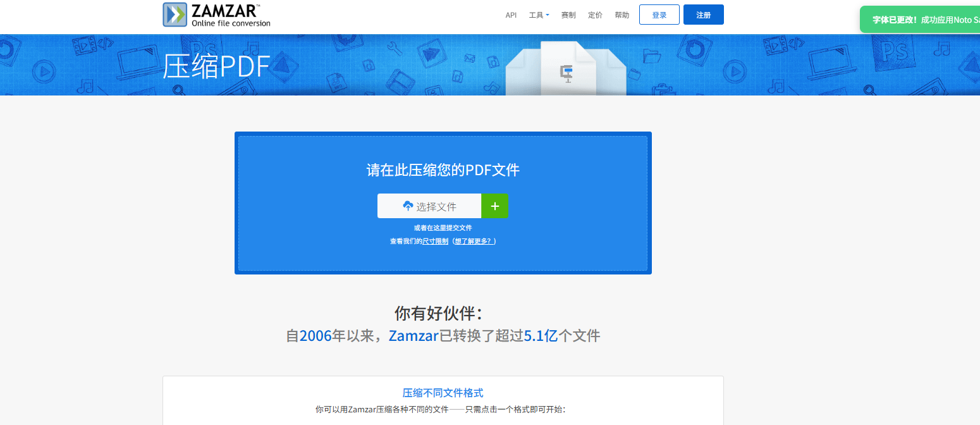Open the 尺寸限制 link

436,242
